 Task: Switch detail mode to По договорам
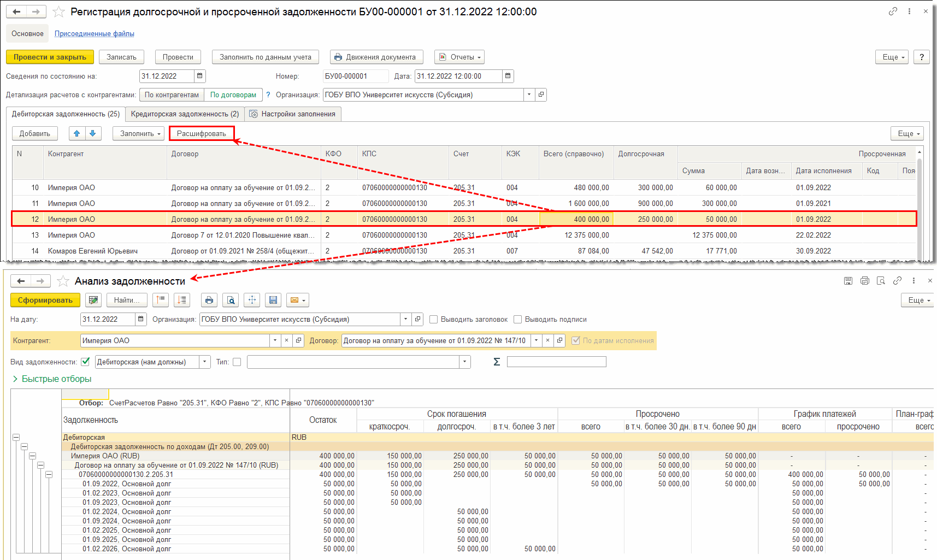(233, 95)
